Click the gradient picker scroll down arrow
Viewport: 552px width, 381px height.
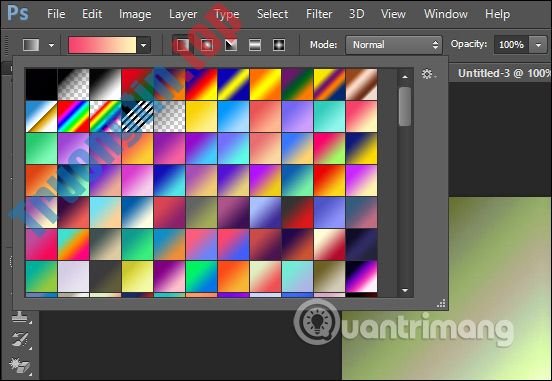[x=405, y=291]
